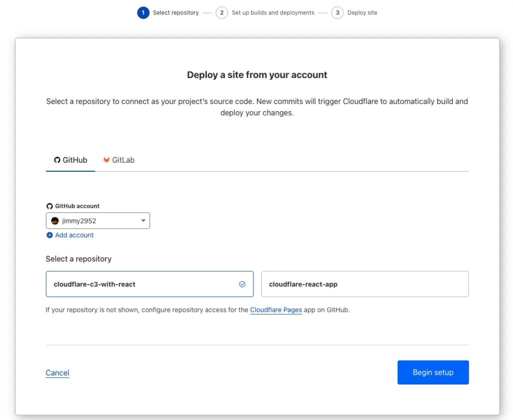Click the step 2 circle indicator
This screenshot has width=513, height=420.
click(x=221, y=13)
